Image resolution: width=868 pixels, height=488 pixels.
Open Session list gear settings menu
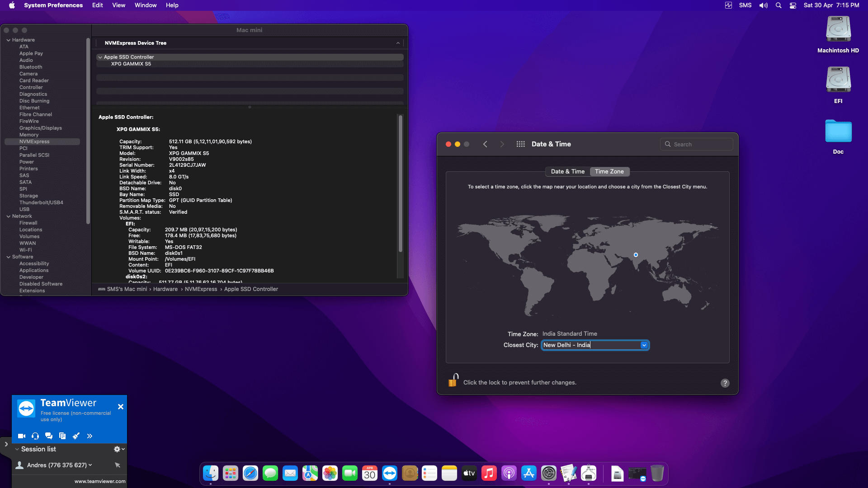click(x=119, y=449)
